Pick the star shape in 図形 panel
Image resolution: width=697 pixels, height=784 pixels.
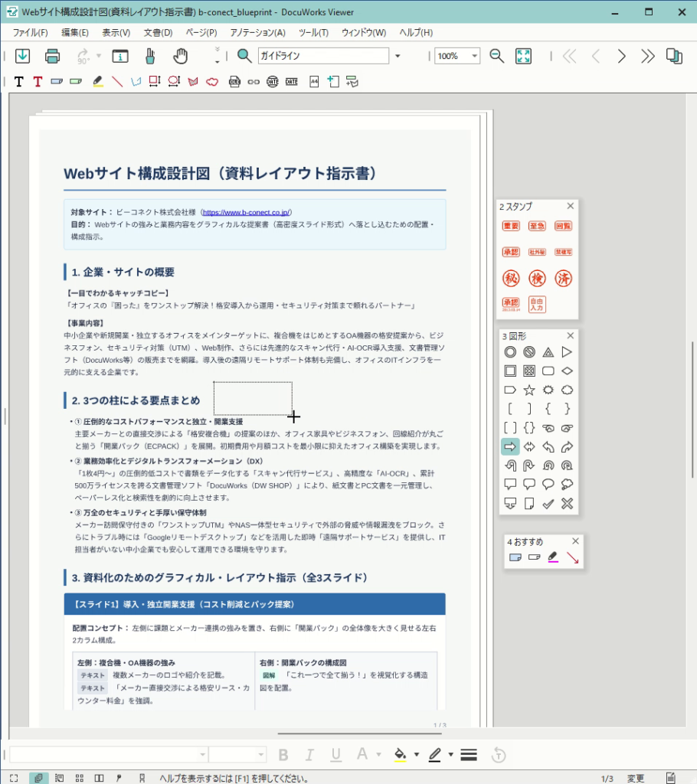529,390
